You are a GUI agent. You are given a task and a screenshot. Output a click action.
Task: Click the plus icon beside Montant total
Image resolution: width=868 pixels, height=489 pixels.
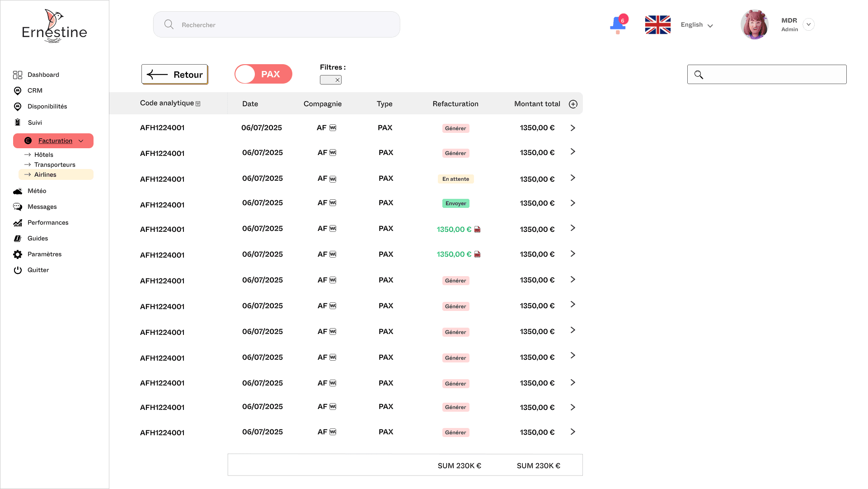573,104
